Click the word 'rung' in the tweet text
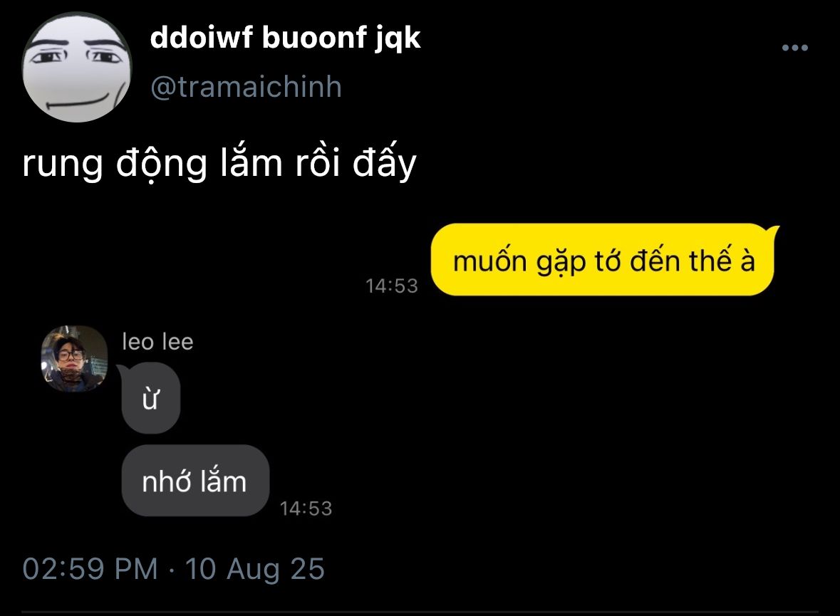This screenshot has width=840, height=616. click(x=62, y=165)
